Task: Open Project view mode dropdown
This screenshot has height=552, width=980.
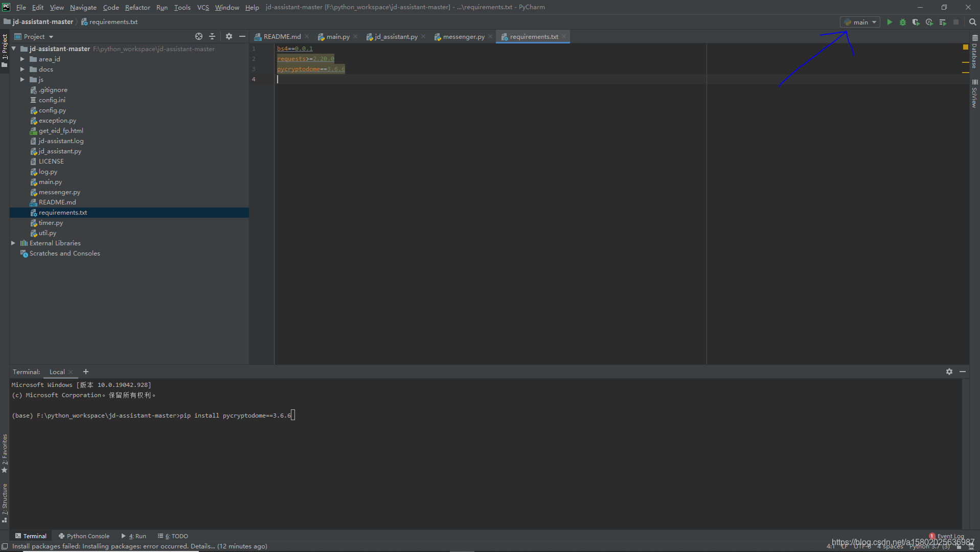Action: (x=34, y=36)
